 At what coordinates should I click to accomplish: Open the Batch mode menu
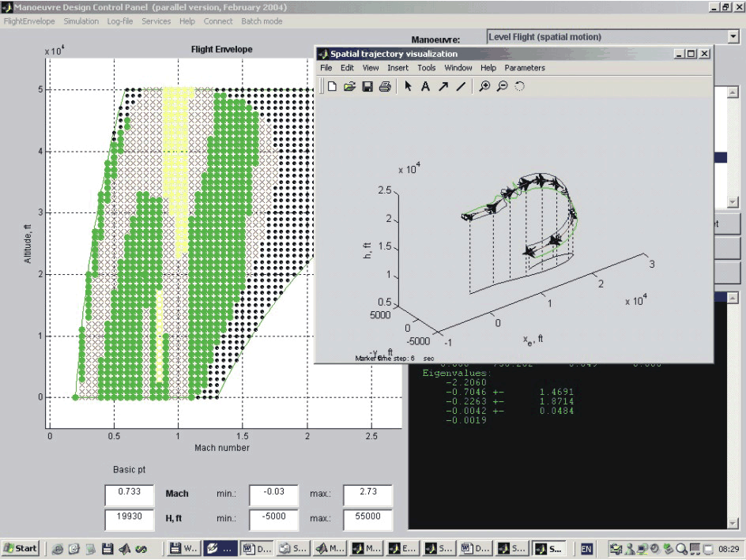[262, 21]
